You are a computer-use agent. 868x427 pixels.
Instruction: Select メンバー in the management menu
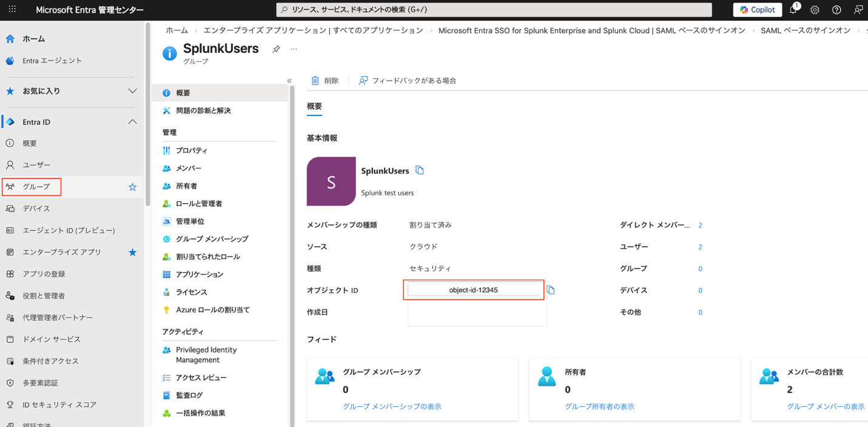pyautogui.click(x=188, y=168)
